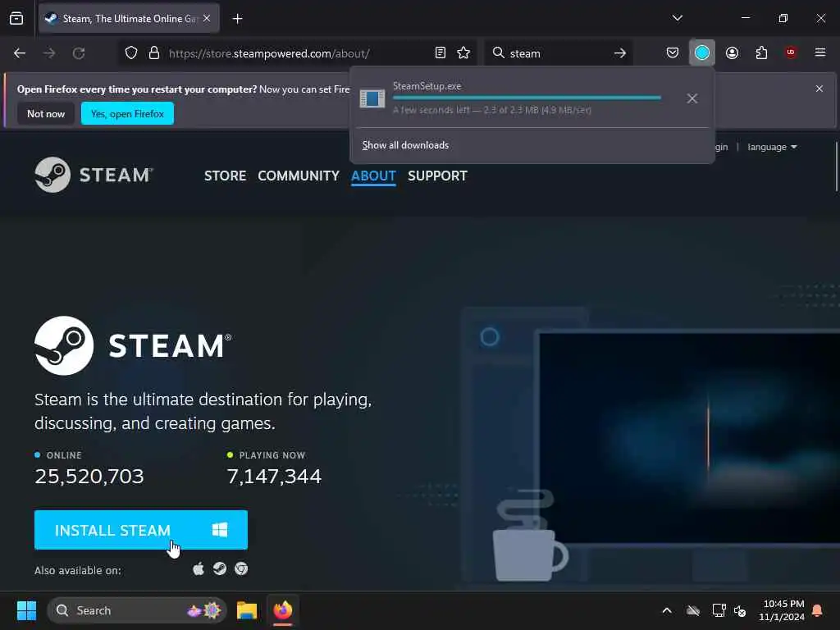Show hidden system tray icons
Viewport: 840px width, 630px height.
click(667, 610)
